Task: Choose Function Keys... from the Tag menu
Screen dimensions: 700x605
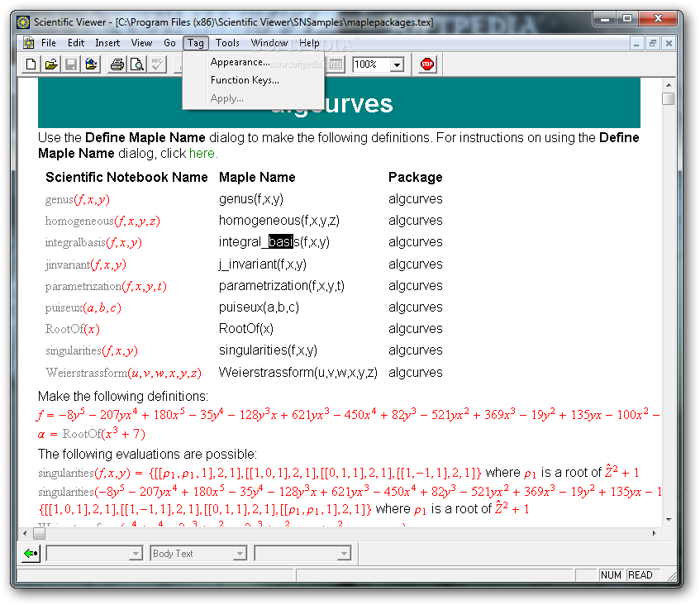Action: click(254, 80)
